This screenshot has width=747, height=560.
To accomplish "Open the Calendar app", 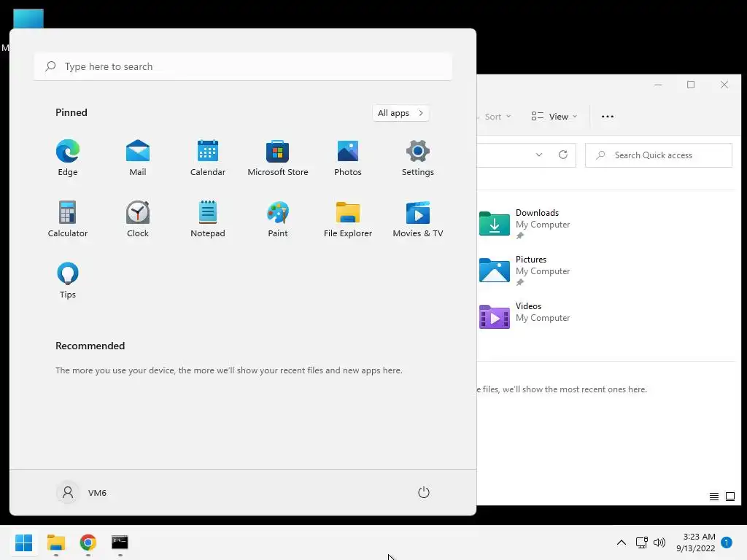I will pyautogui.click(x=208, y=158).
